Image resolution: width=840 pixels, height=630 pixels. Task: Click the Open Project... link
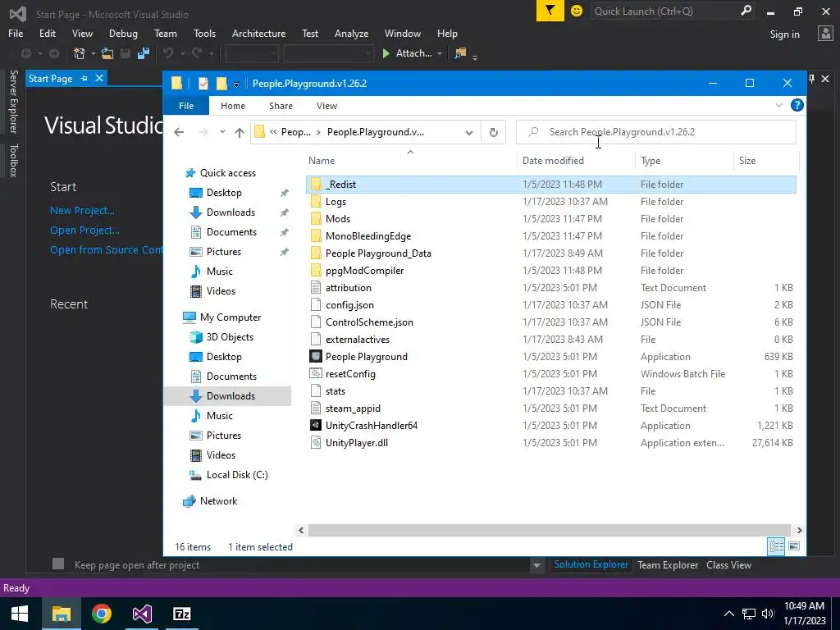click(x=84, y=231)
